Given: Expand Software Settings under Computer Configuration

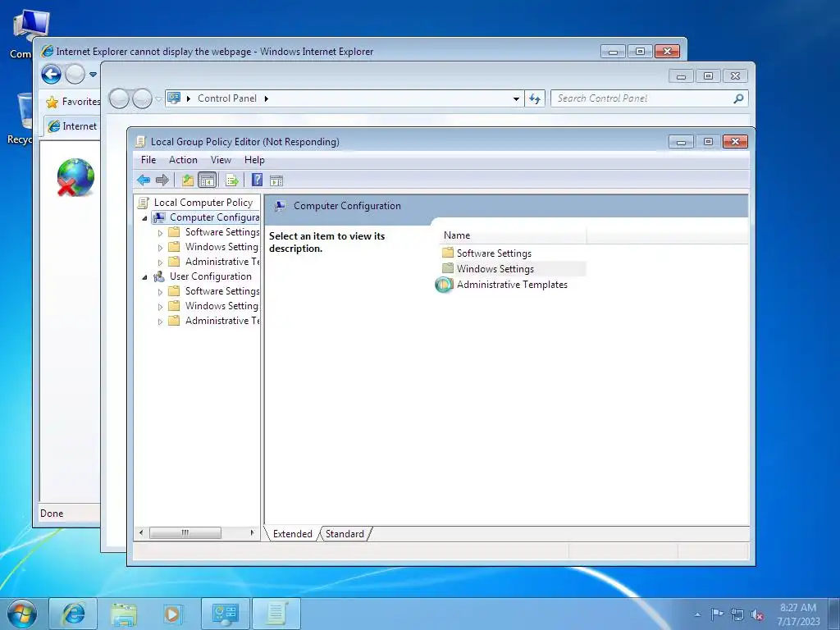Looking at the screenshot, I should 160,233.
